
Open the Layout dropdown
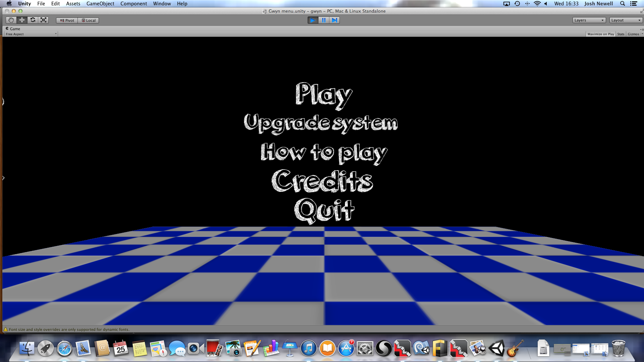point(626,20)
